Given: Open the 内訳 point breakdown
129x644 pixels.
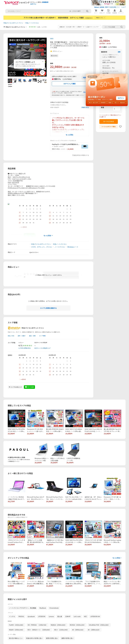Looking at the screenshot, I should pos(84,77).
